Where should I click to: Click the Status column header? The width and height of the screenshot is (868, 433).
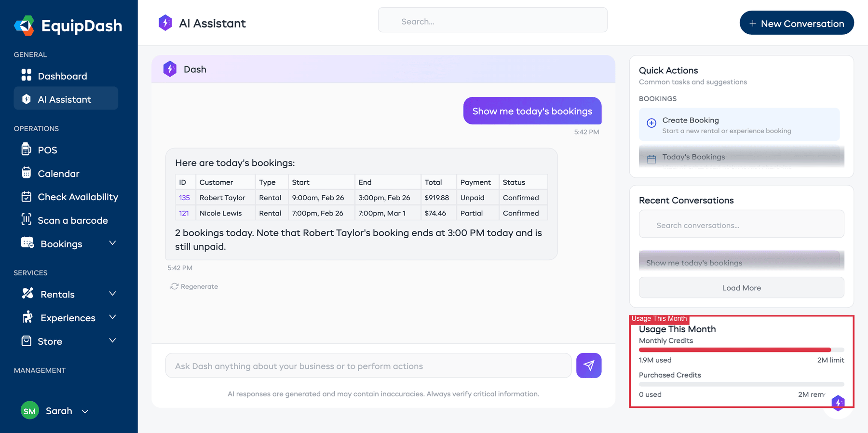click(x=523, y=182)
